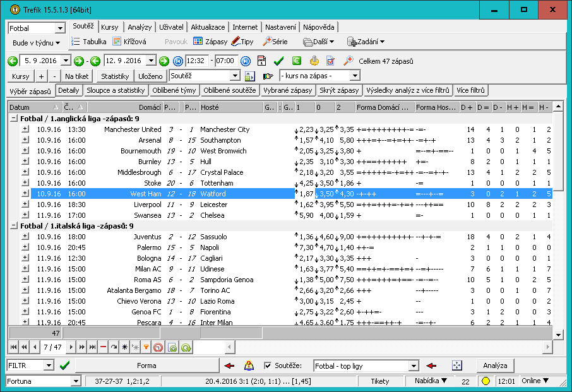This screenshot has width=572, height=392.
Task: Switch to the Analýzy tab
Action: [x=139, y=27]
